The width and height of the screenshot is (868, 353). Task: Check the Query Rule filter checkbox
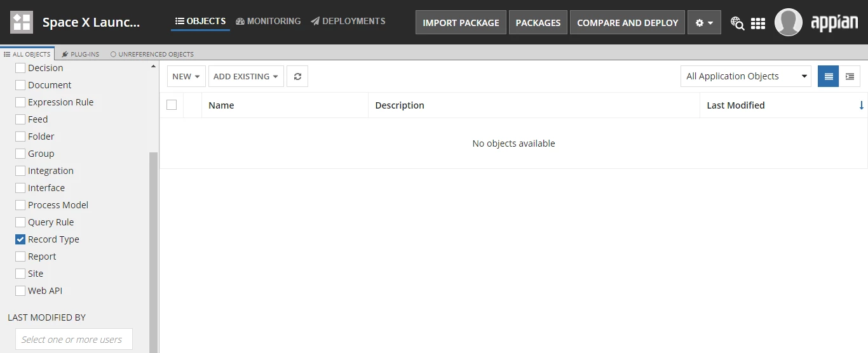20,222
